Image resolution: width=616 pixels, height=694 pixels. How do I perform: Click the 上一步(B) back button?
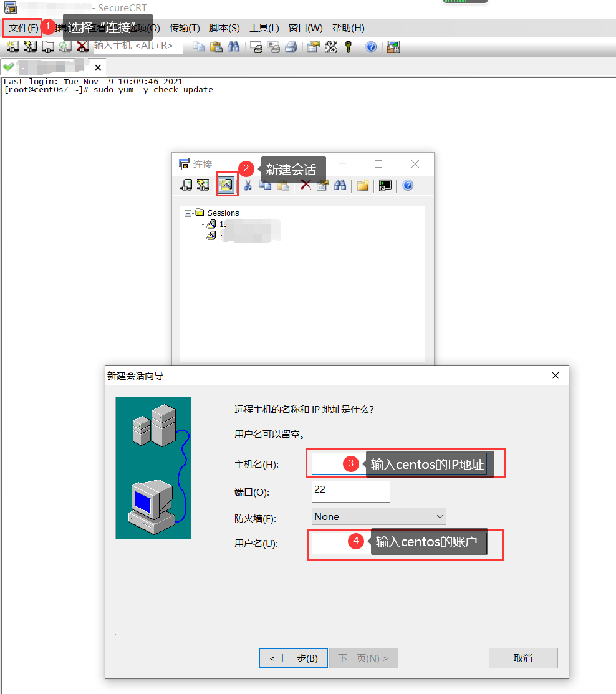coord(294,658)
